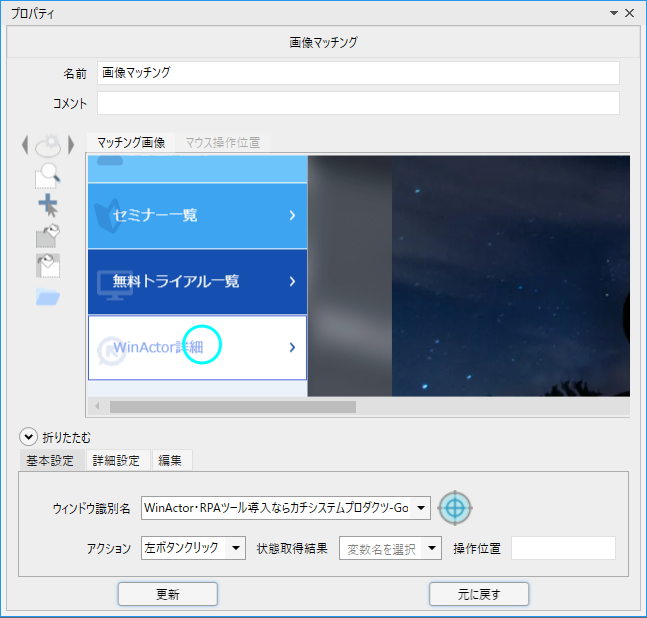Open the blue folder icon
This screenshot has width=647, height=618.
coord(48,296)
